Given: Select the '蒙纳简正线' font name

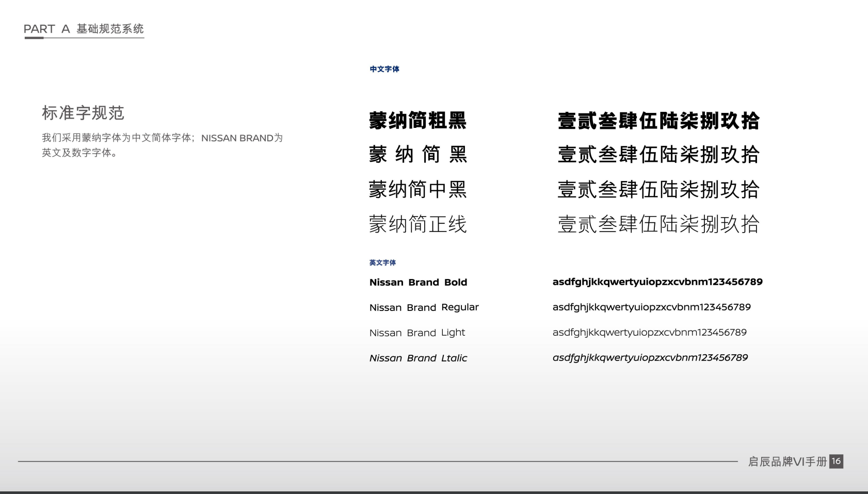Looking at the screenshot, I should click(418, 224).
